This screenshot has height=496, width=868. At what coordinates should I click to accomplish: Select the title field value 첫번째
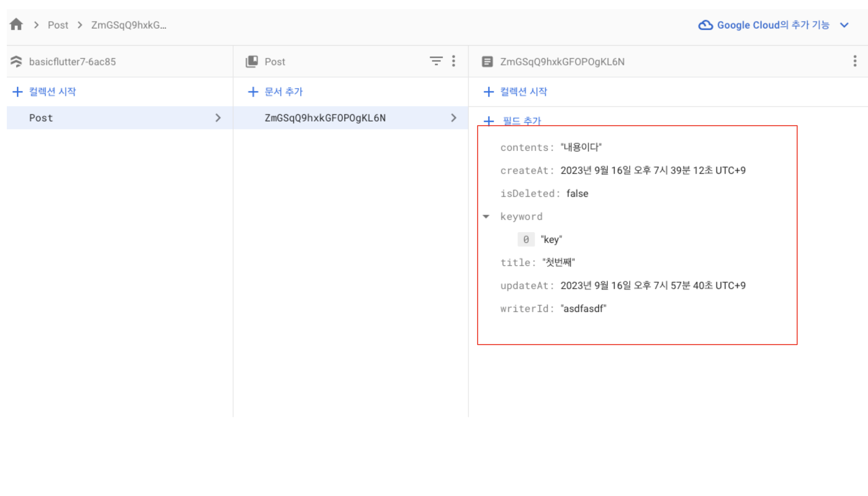click(x=558, y=263)
